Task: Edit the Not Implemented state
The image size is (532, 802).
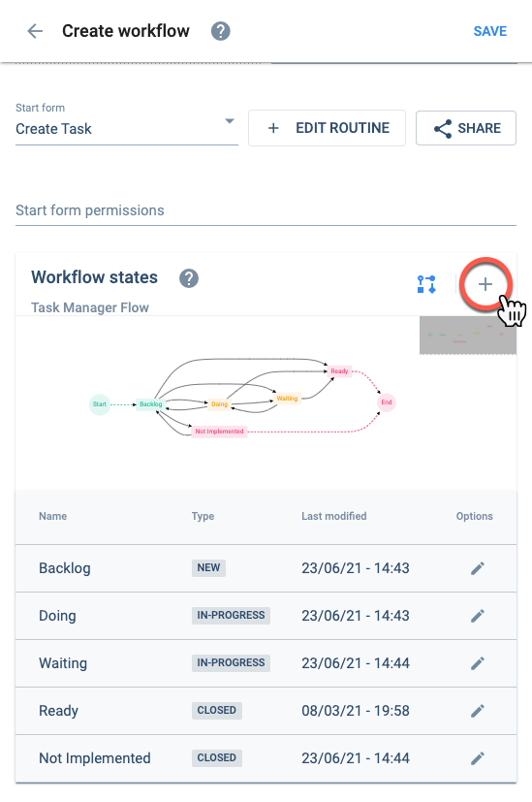Action: [x=478, y=758]
